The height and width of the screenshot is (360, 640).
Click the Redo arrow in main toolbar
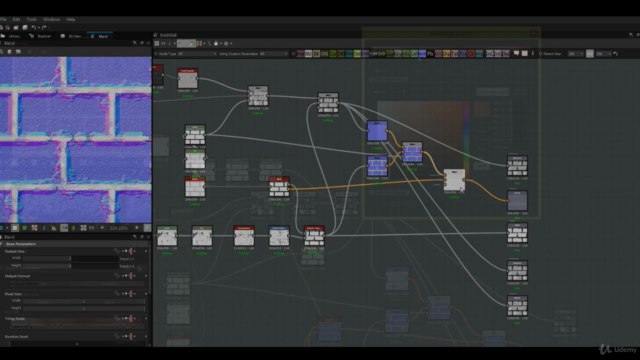tap(44, 27)
